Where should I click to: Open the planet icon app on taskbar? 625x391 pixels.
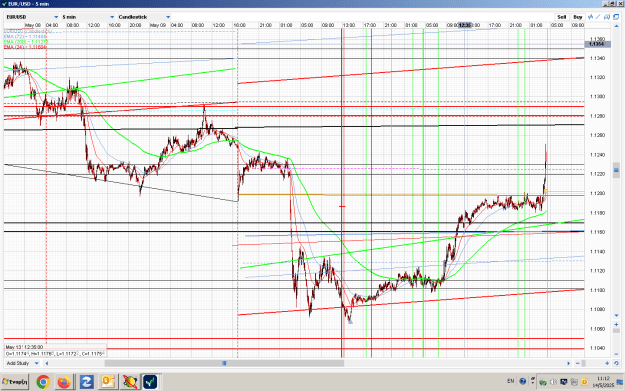pos(130,381)
